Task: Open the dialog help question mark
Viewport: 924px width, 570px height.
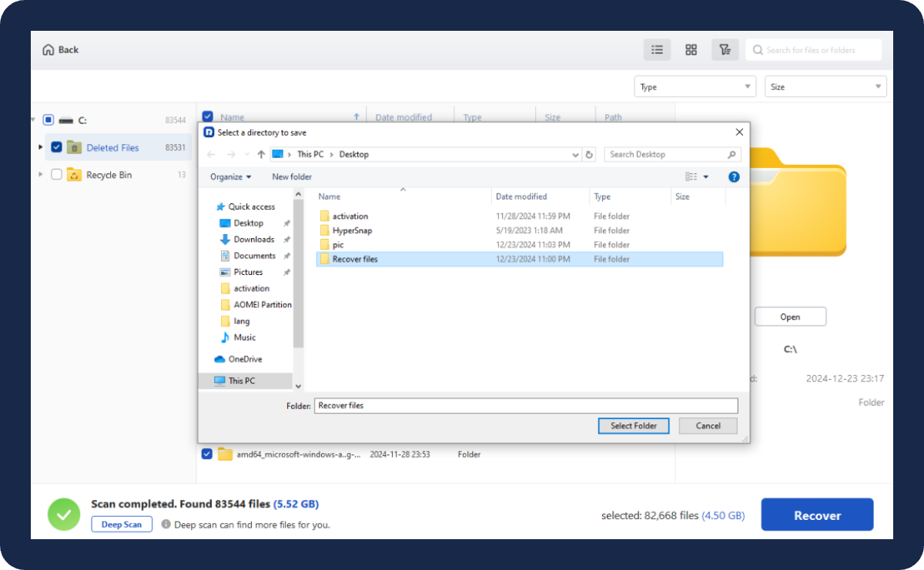Action: pyautogui.click(x=734, y=177)
